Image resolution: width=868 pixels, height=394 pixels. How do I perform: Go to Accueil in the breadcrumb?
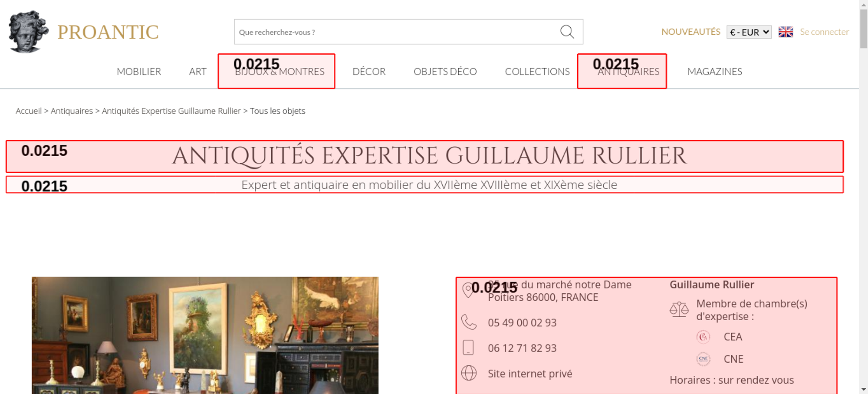click(x=29, y=111)
